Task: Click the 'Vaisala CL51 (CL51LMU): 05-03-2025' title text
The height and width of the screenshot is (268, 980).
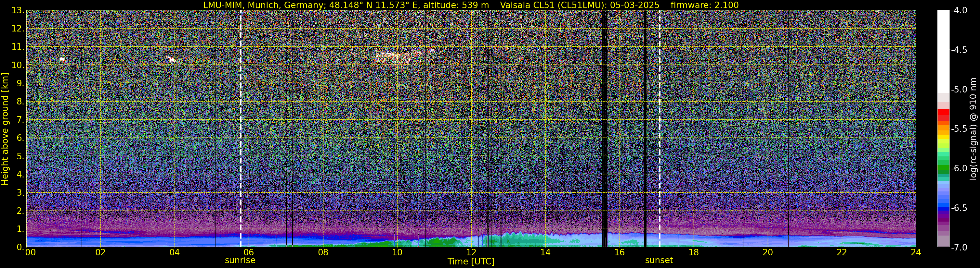Action: pyautogui.click(x=580, y=5)
